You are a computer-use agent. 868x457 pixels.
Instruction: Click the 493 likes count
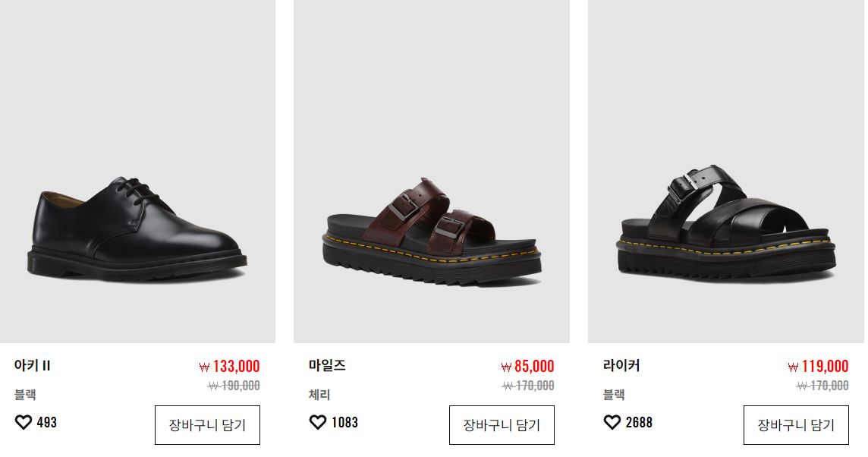click(47, 423)
